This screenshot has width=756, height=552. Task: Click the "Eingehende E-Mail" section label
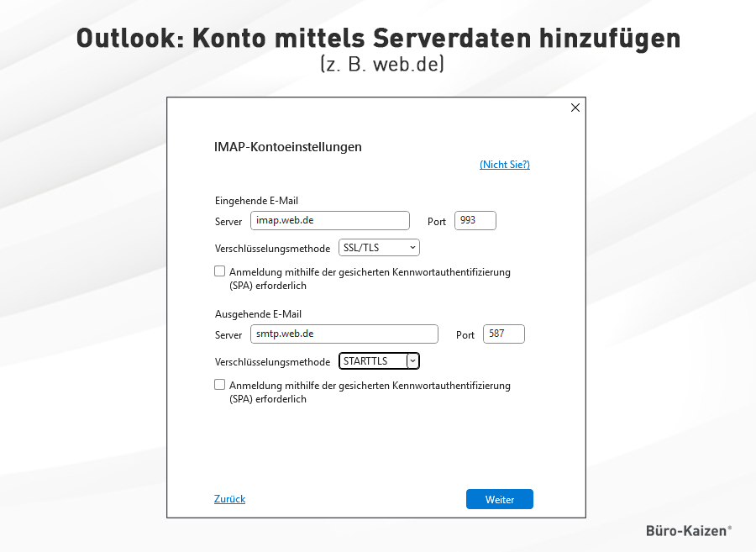tap(256, 201)
